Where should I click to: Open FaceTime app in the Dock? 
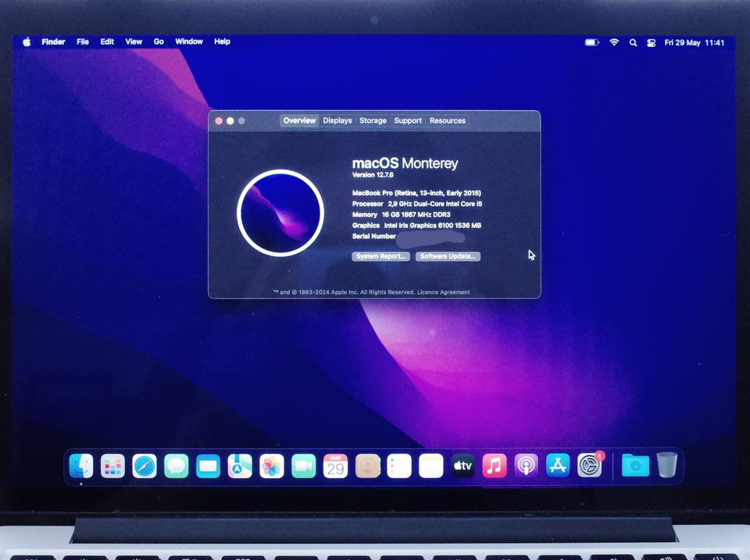click(x=304, y=465)
